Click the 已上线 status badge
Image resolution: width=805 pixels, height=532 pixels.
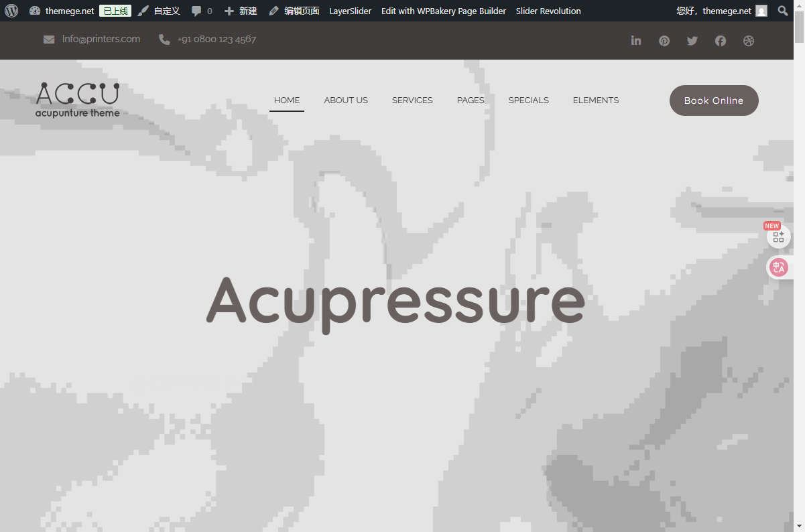pos(115,11)
